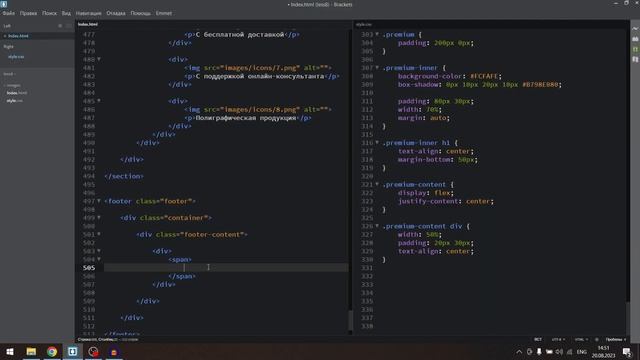Click Brackets icon in taskbar

tap(73, 351)
